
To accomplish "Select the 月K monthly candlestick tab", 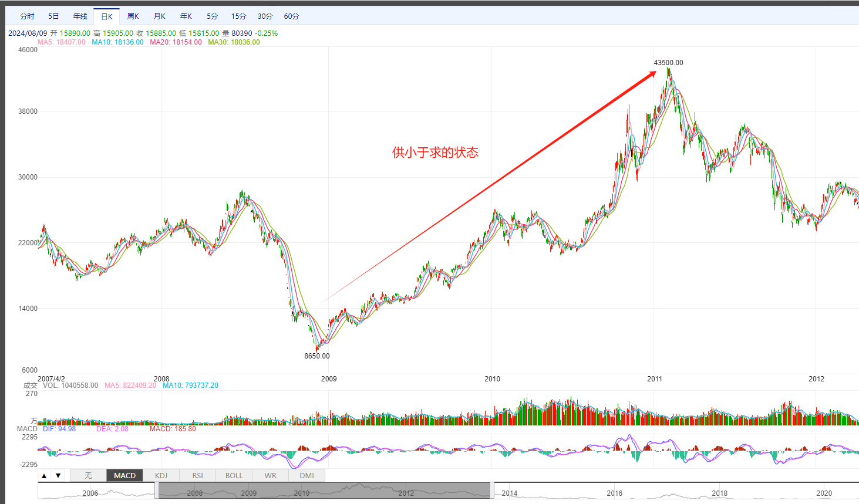I will point(160,16).
